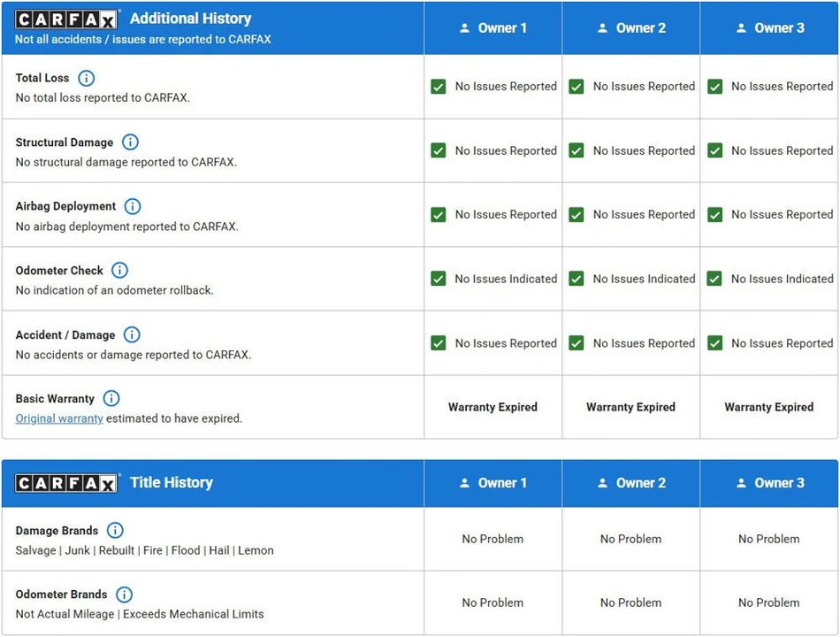Click the Structural Damage checkmark for Owner 3
The height and width of the screenshot is (637, 840).
714,150
